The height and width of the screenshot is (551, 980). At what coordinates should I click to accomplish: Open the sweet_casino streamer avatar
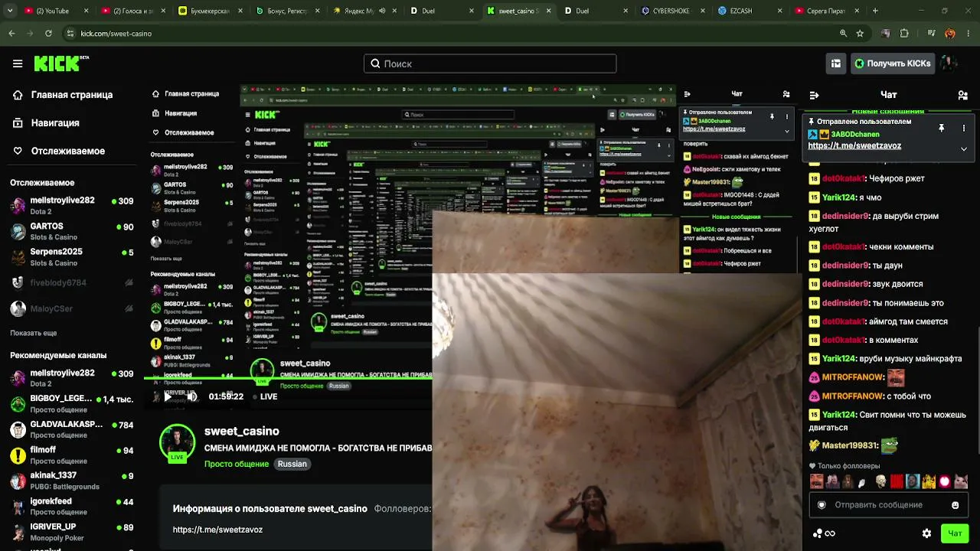(x=177, y=442)
